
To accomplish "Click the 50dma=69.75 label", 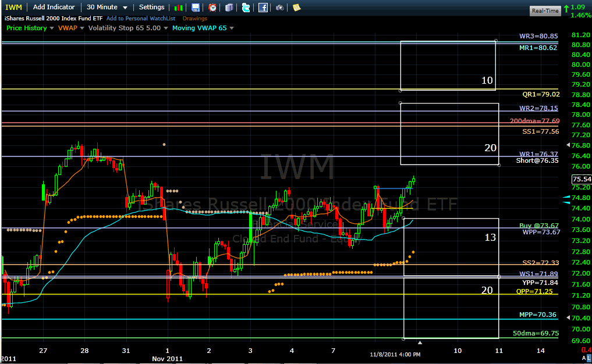I will [536, 333].
